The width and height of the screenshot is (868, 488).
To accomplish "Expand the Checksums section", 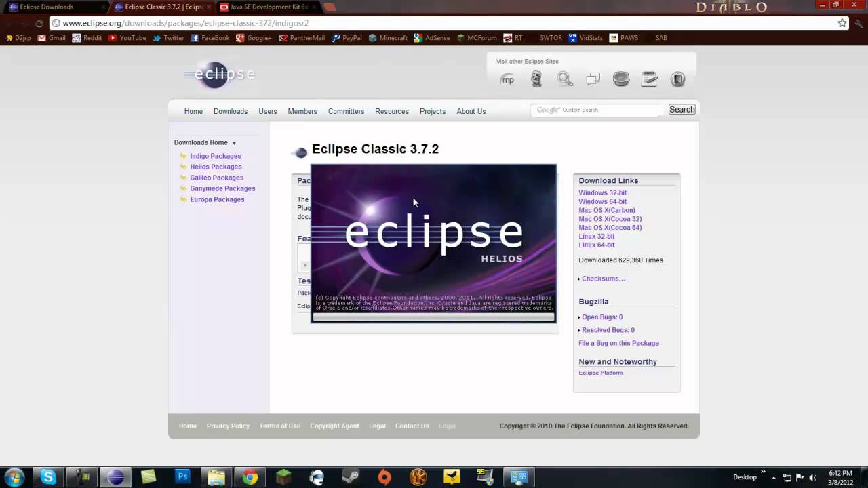I will click(x=601, y=279).
